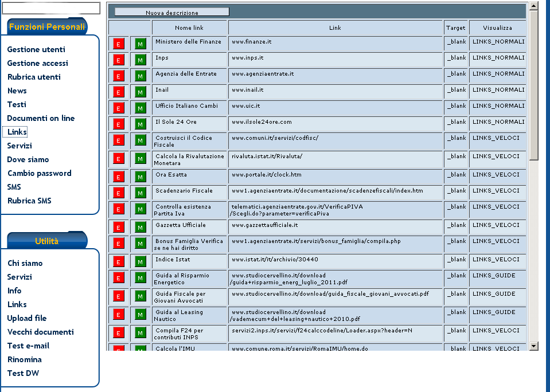Click the Target column header

(456, 28)
